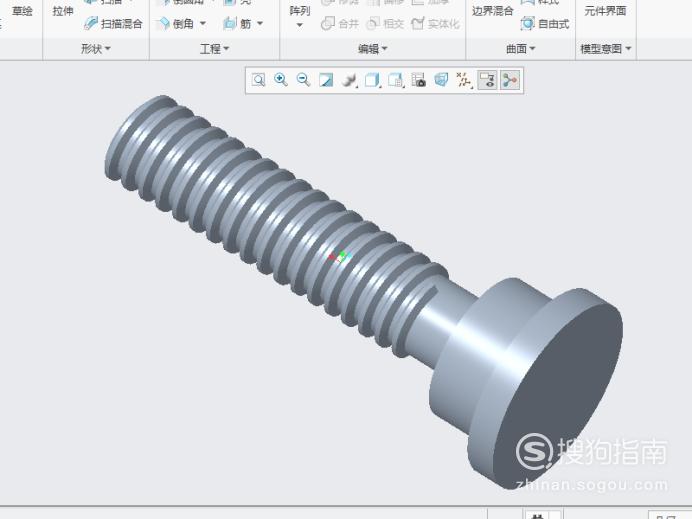The width and height of the screenshot is (692, 519).
Task: Click the Zoom In magnifier icon
Action: 281,80
